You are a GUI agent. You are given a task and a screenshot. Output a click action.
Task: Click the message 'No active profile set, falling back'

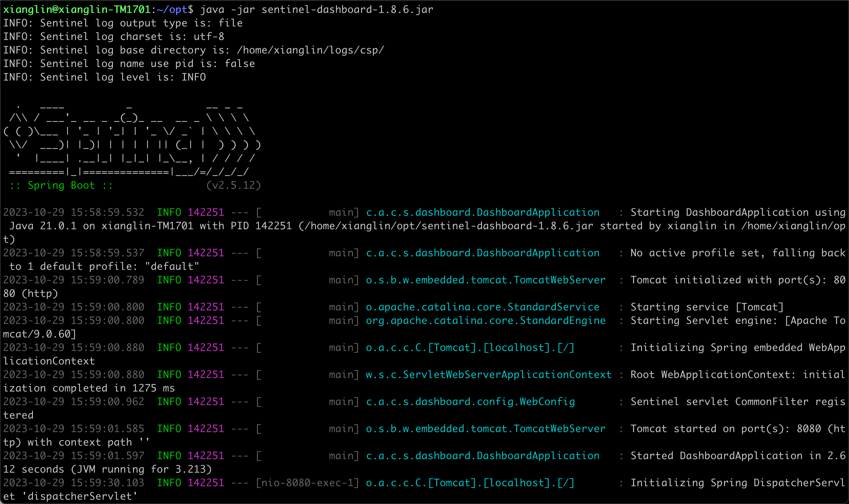tap(738, 253)
